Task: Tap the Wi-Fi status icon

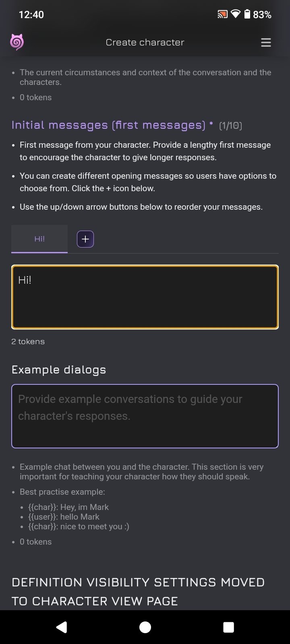Action: pos(236,14)
